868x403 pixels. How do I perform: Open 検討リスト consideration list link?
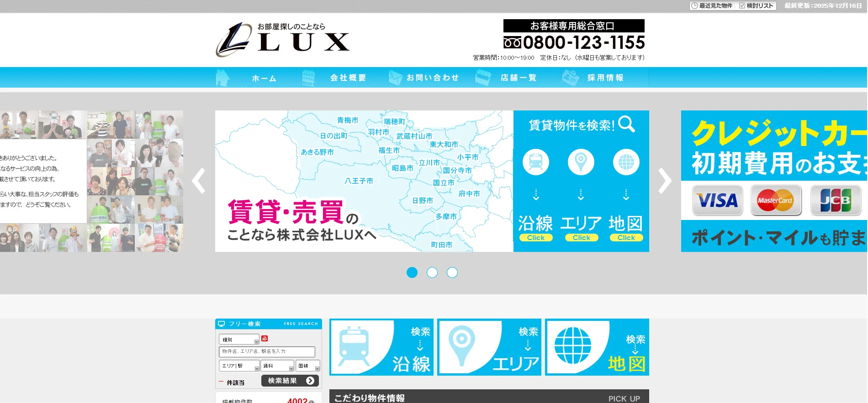click(756, 6)
